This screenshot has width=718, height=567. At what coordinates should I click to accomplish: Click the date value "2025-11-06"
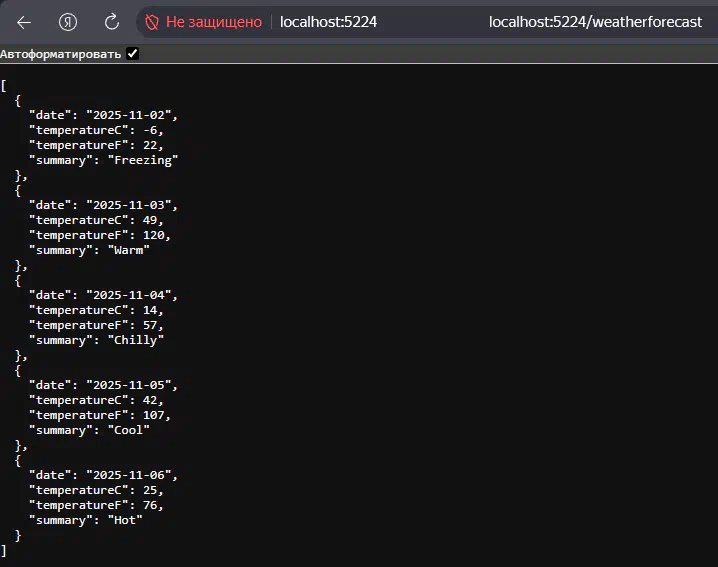point(131,475)
